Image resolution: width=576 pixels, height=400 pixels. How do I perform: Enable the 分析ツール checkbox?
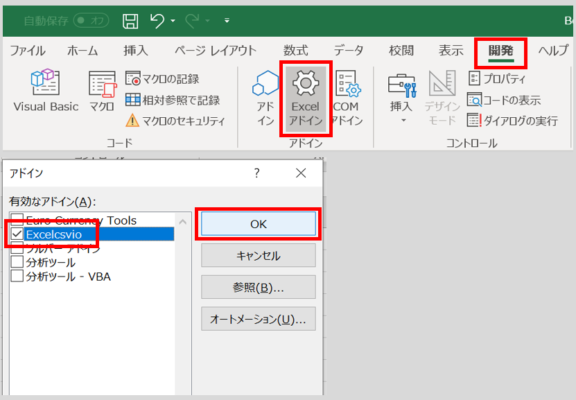tap(17, 262)
